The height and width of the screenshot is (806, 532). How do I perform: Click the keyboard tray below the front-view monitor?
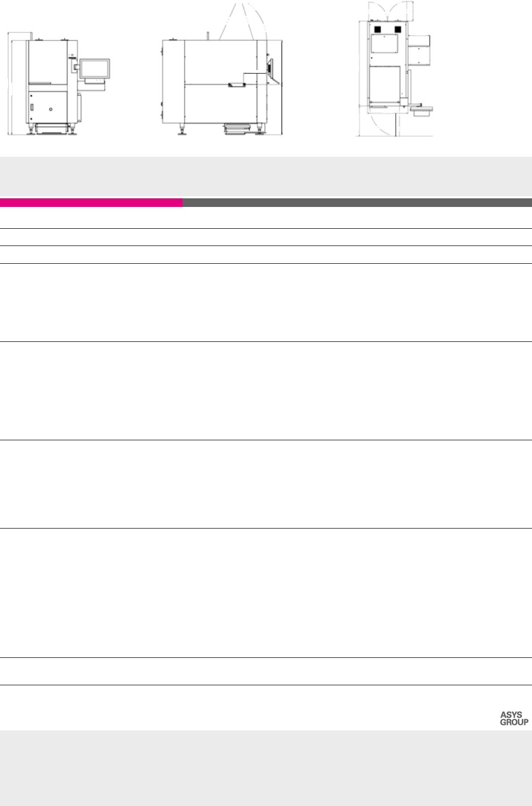94,81
